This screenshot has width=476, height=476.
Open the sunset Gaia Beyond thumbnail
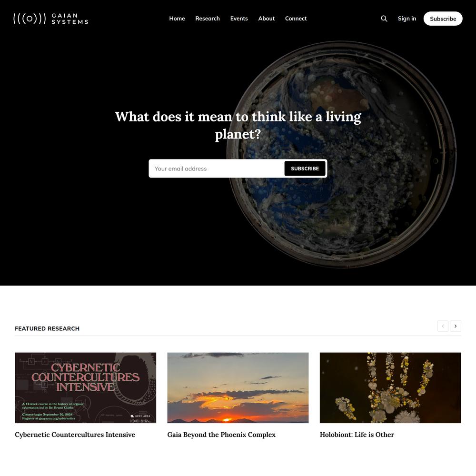click(238, 387)
